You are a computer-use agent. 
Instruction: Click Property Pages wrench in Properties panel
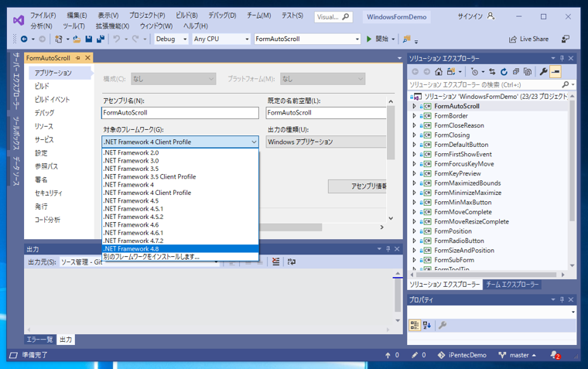[443, 325]
